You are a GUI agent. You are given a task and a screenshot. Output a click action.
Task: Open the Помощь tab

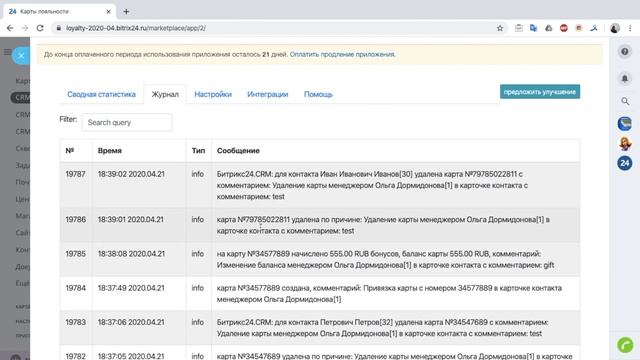click(318, 94)
